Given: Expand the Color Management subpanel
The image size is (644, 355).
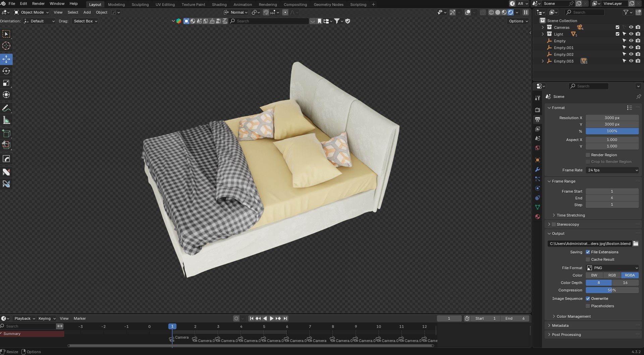Looking at the screenshot, I should point(554,316).
